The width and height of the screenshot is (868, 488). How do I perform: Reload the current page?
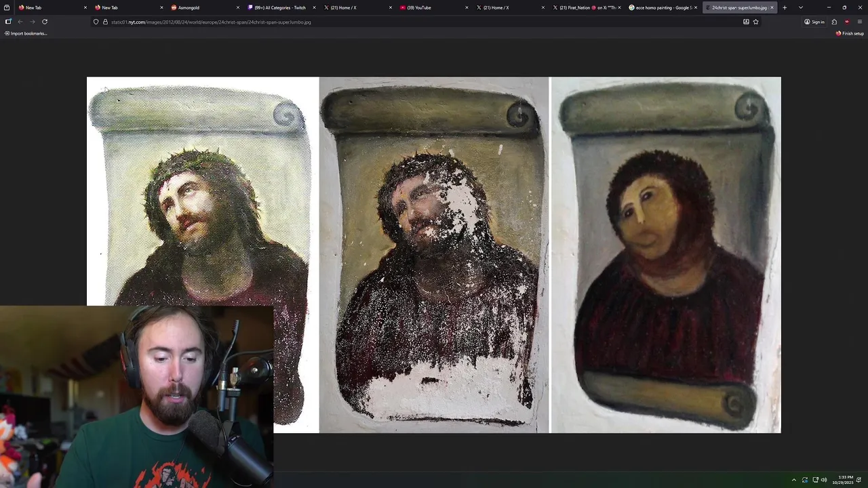click(45, 22)
